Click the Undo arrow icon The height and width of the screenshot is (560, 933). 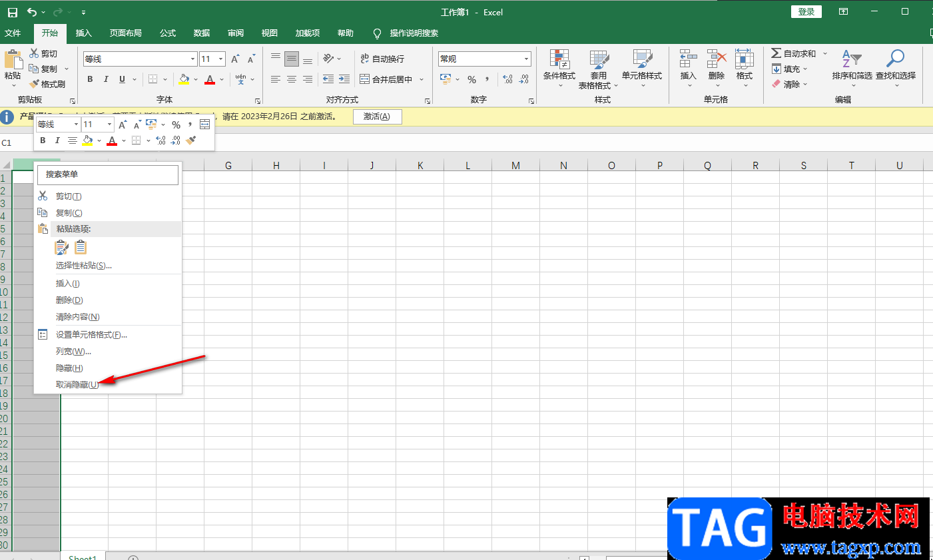pyautogui.click(x=32, y=12)
